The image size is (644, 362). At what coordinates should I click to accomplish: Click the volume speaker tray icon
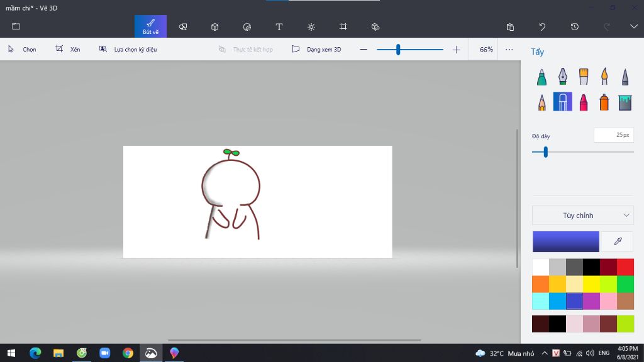590,353
